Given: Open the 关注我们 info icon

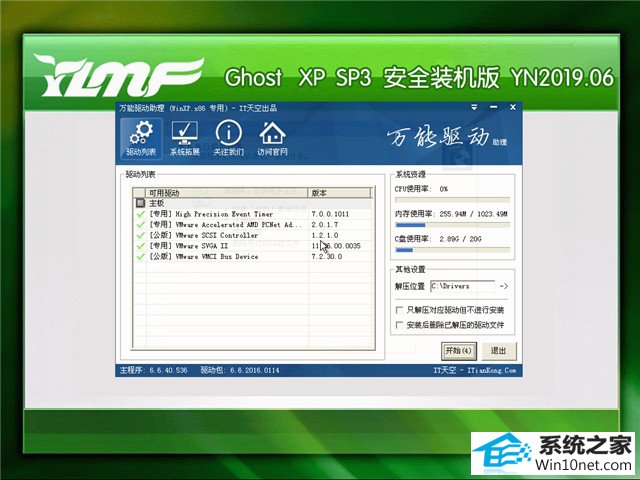Looking at the screenshot, I should point(229,138).
